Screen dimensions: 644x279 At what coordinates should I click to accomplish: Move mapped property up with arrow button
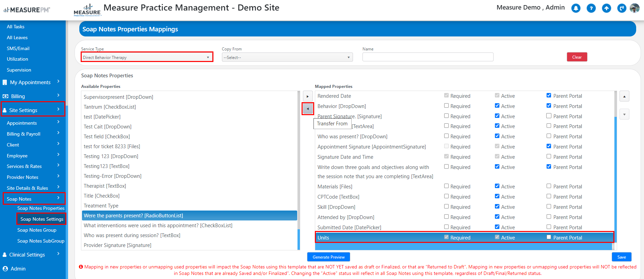624,96
